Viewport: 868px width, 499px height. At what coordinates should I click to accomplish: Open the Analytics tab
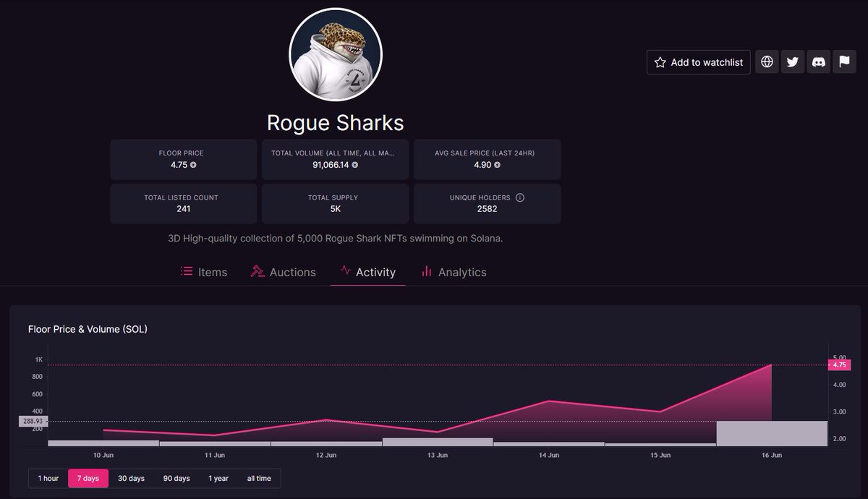coord(454,272)
